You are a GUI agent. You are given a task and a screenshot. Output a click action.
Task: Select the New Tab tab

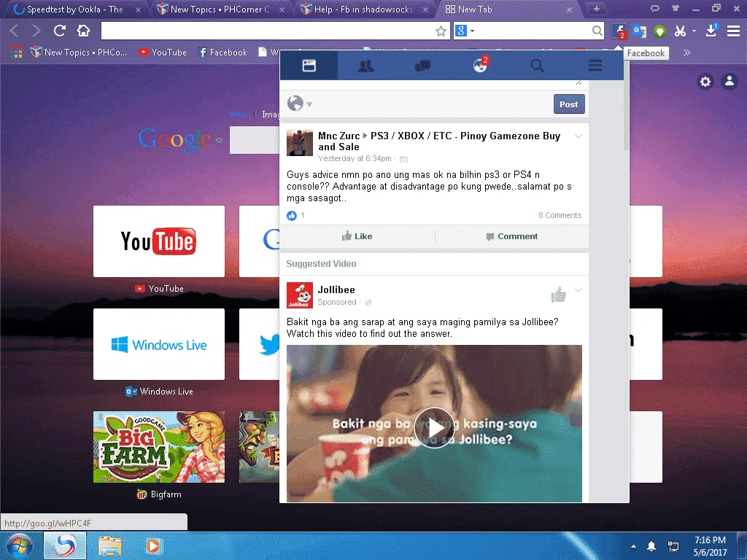506,9
